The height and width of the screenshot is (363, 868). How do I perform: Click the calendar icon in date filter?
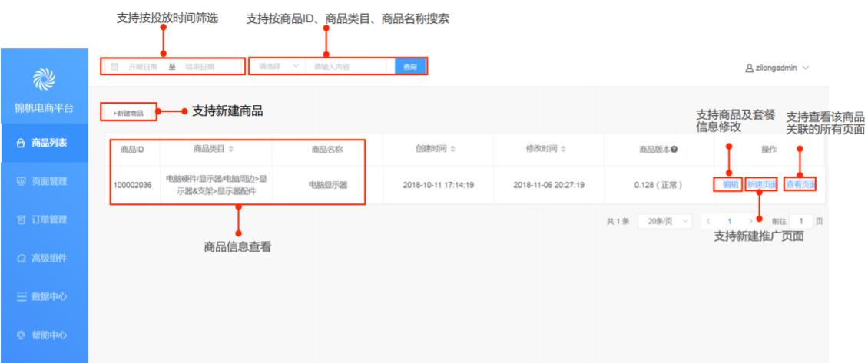114,67
